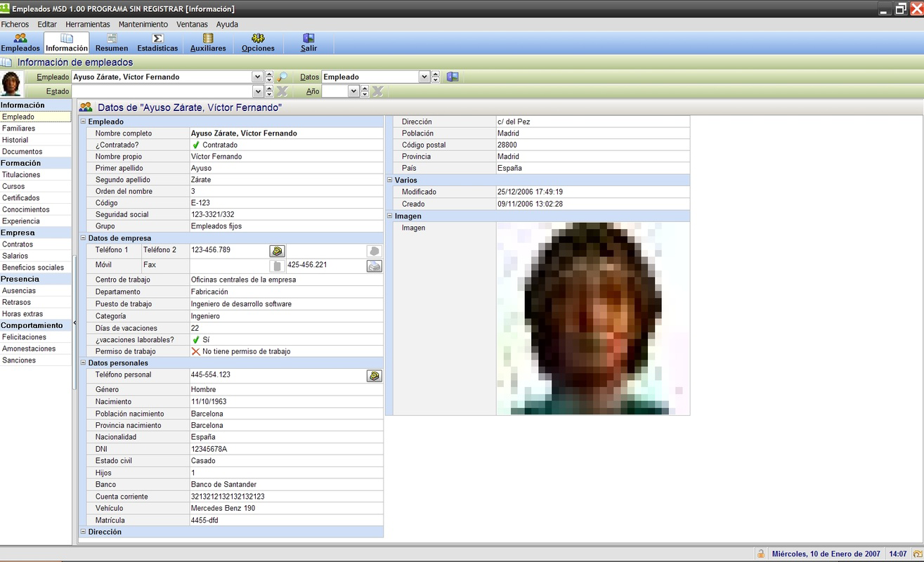Open the Editar menu
The image size is (924, 562).
pos(47,24)
